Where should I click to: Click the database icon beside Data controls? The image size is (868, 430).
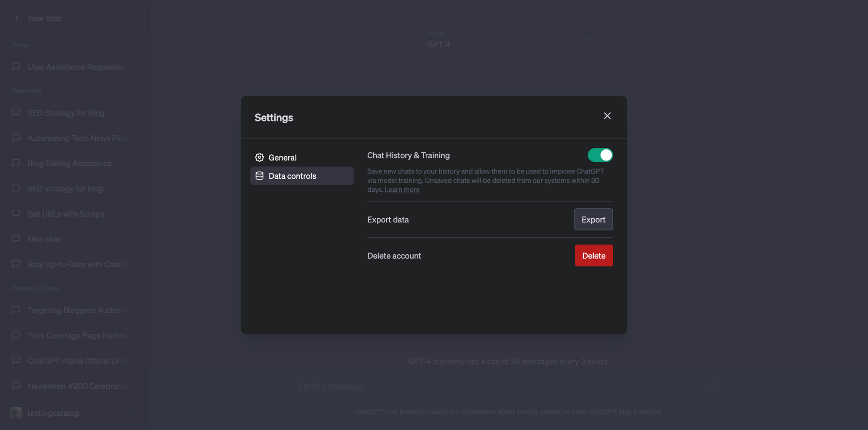[260, 176]
